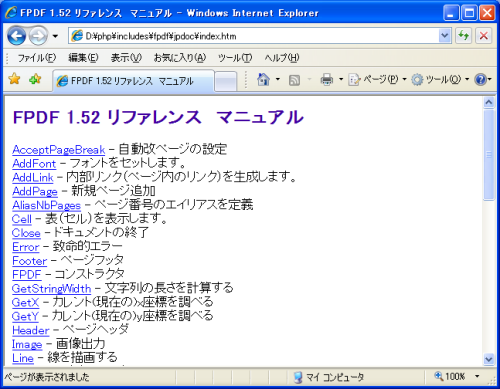Open the ツール(O) command menu
The height and width of the screenshot is (389, 500).
click(440, 80)
